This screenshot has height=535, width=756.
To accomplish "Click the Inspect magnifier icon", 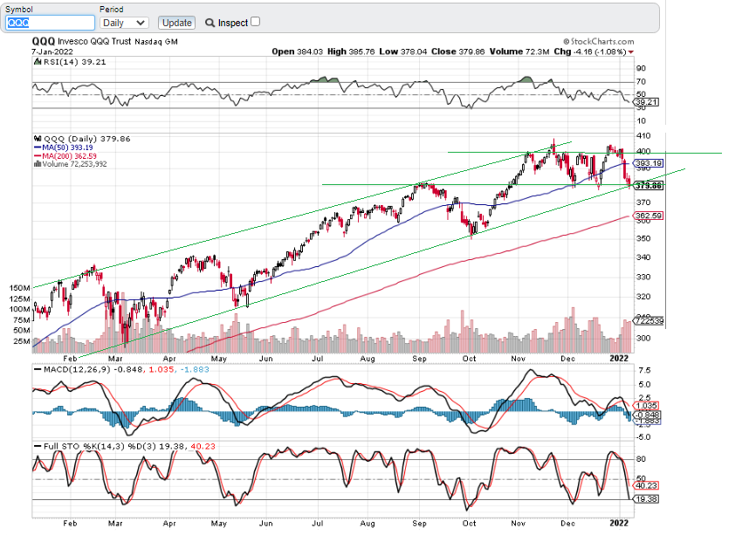I will coord(210,23).
